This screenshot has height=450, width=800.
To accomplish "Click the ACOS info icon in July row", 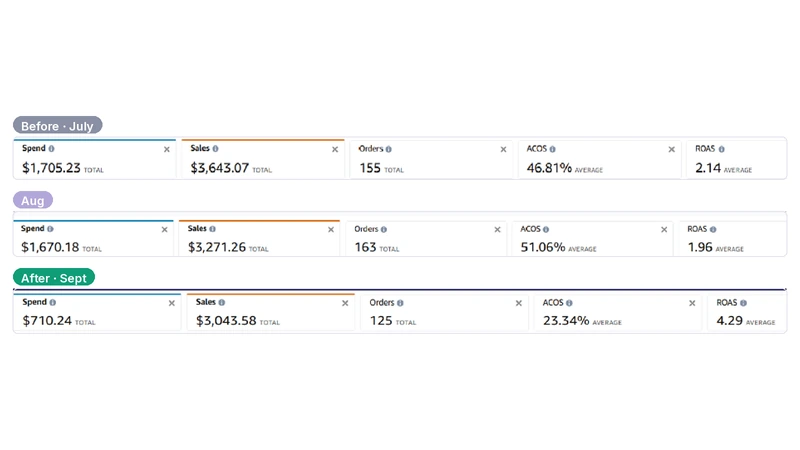I will pos(553,149).
